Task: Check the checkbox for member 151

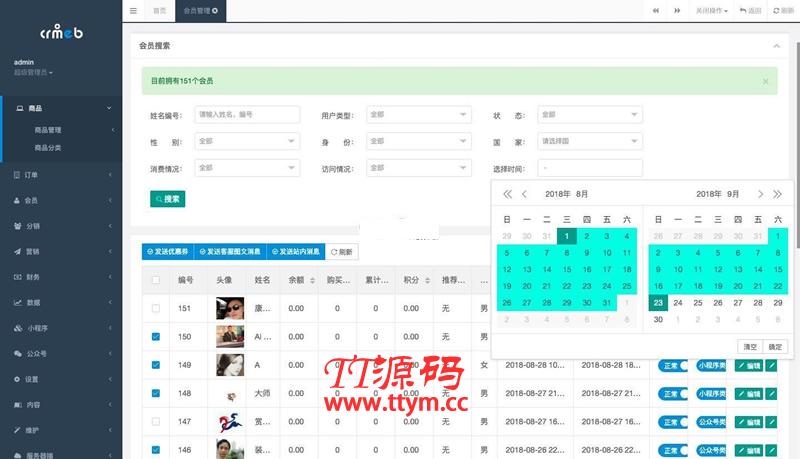Action: (x=156, y=308)
